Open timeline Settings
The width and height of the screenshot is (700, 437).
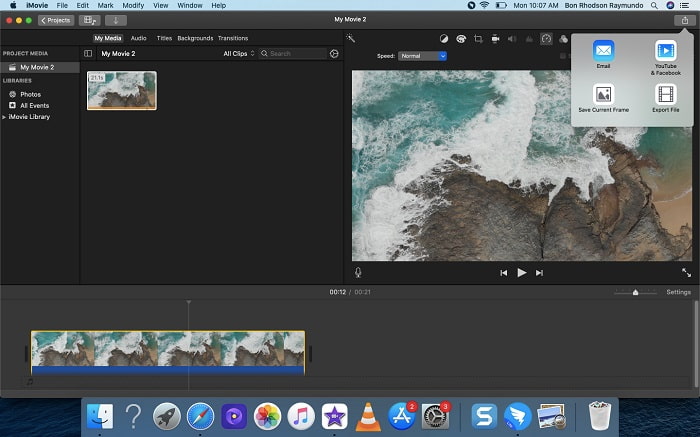click(679, 292)
